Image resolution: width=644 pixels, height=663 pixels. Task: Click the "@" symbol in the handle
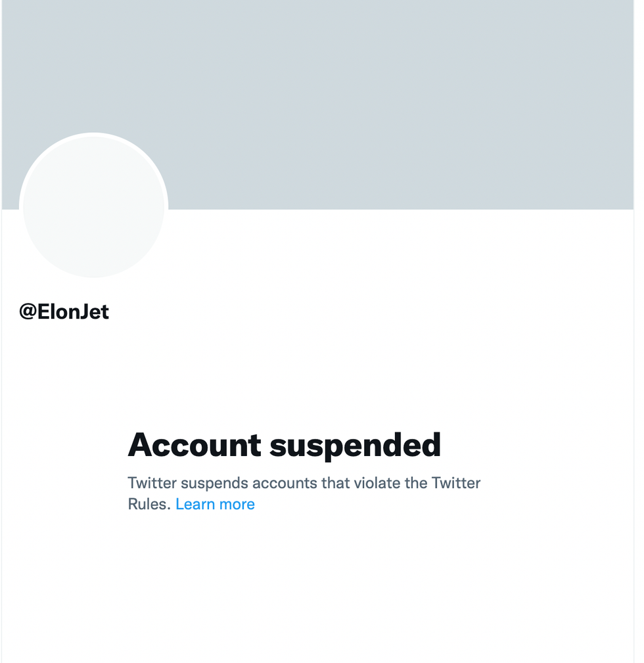click(x=28, y=311)
